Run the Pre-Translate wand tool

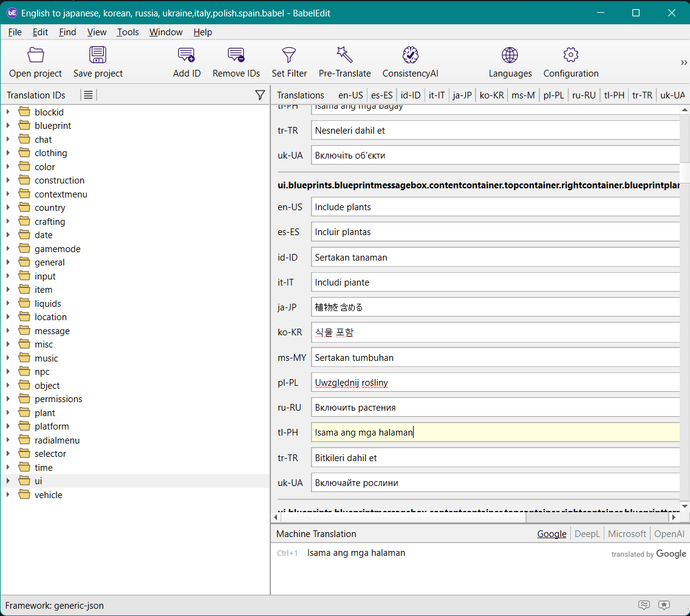pyautogui.click(x=344, y=55)
